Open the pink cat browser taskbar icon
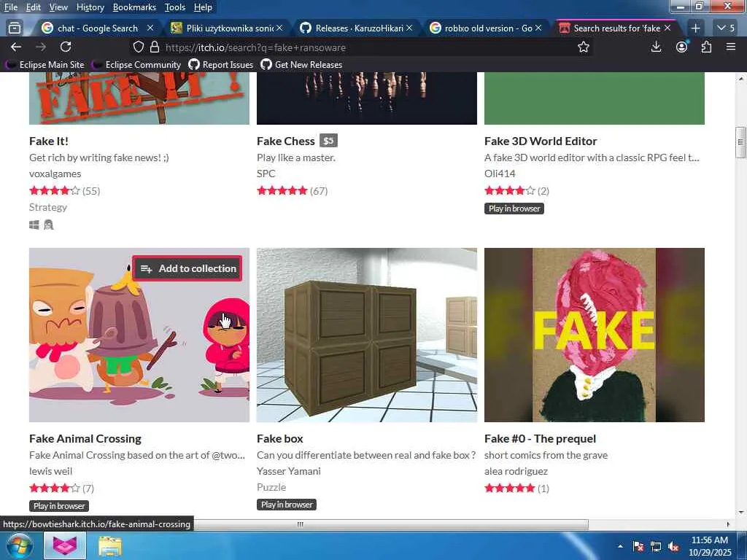 (x=65, y=545)
